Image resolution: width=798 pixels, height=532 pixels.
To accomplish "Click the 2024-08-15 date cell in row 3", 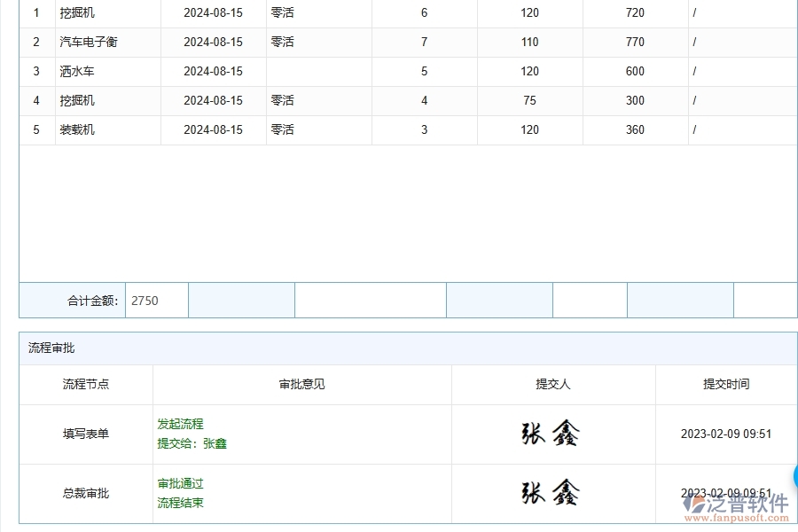I will pos(213,71).
